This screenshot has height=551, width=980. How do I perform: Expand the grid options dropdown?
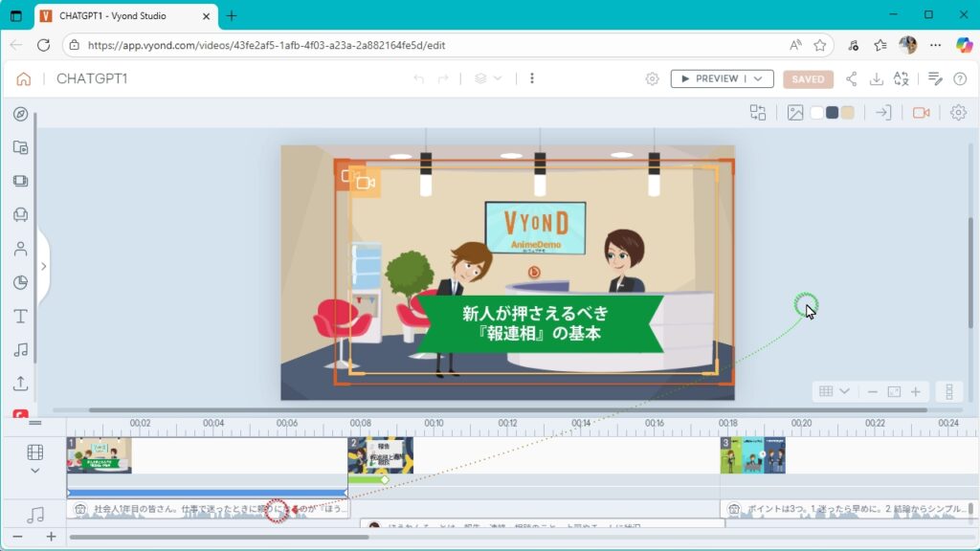click(844, 391)
